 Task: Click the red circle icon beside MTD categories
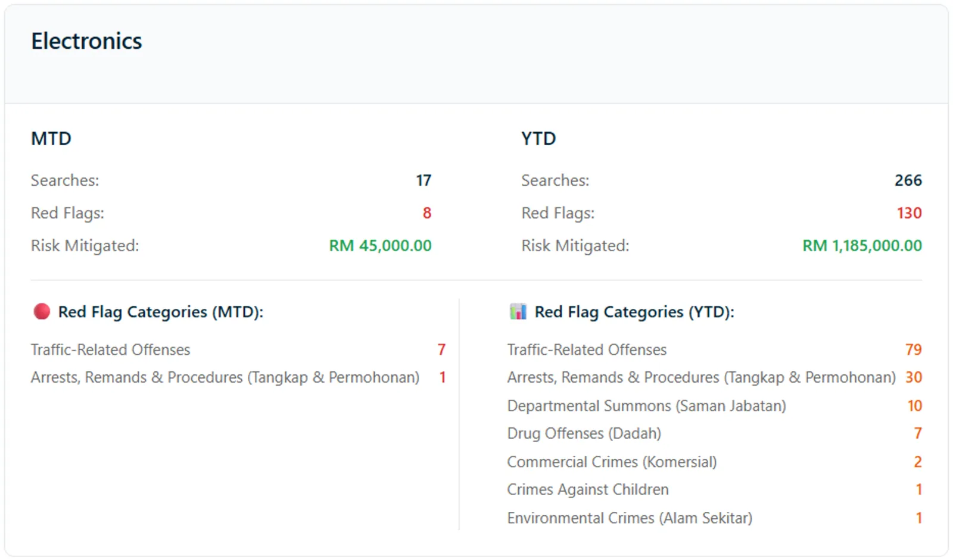pyautogui.click(x=42, y=311)
